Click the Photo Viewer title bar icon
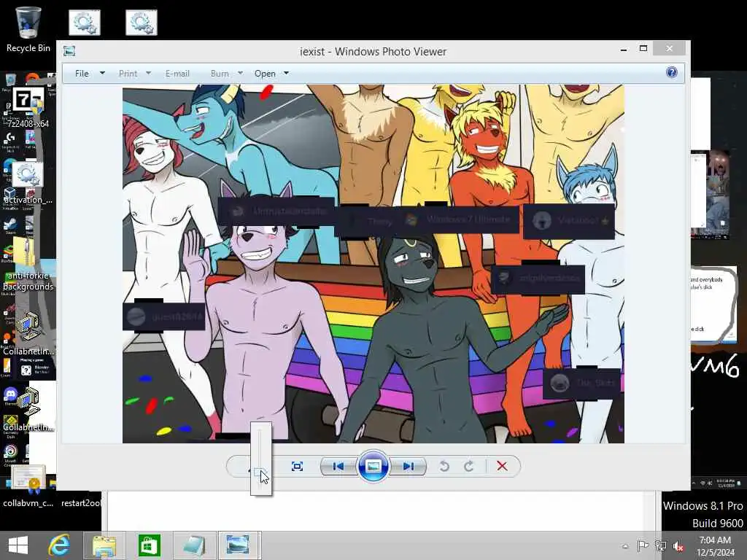The height and width of the screenshot is (560, 747). [x=69, y=51]
